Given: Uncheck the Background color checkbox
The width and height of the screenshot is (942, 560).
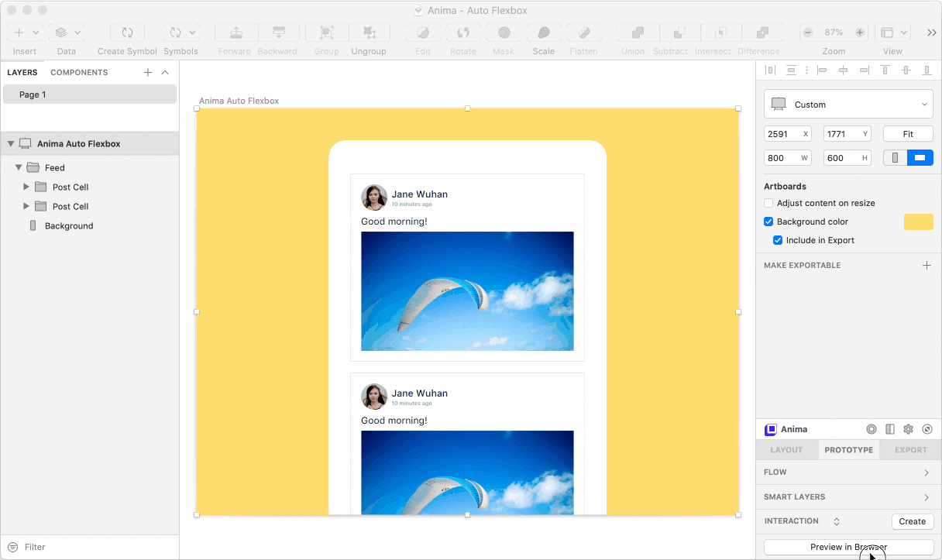Looking at the screenshot, I should (768, 222).
